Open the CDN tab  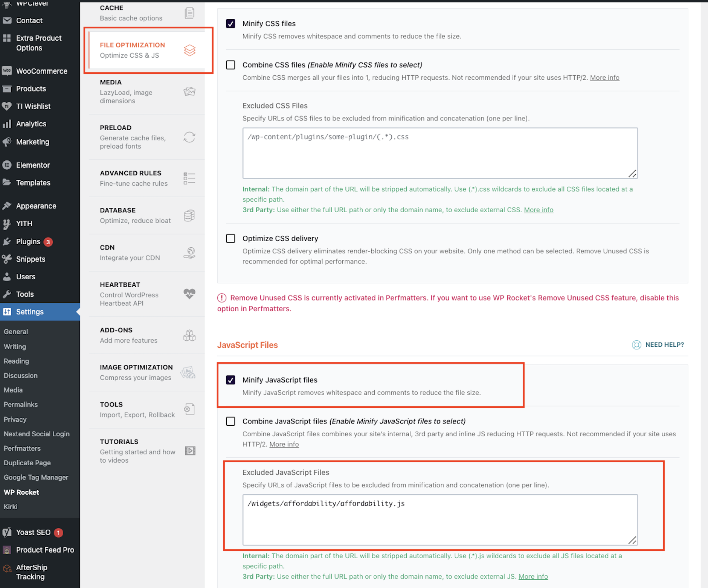(147, 253)
